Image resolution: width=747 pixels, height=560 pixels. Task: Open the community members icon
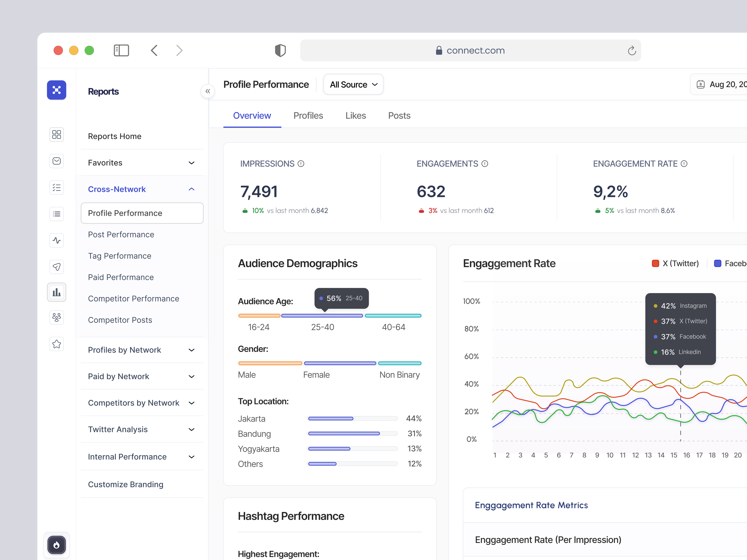pos(56,317)
